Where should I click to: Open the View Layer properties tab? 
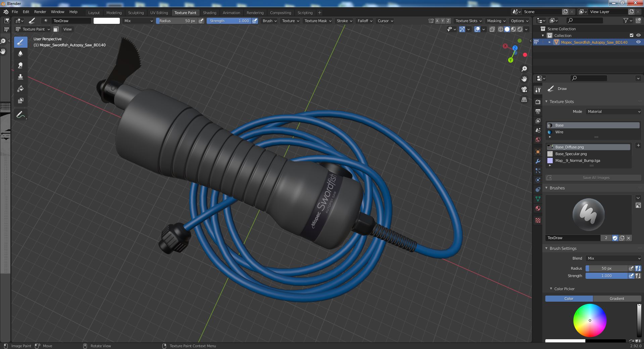coord(538,121)
